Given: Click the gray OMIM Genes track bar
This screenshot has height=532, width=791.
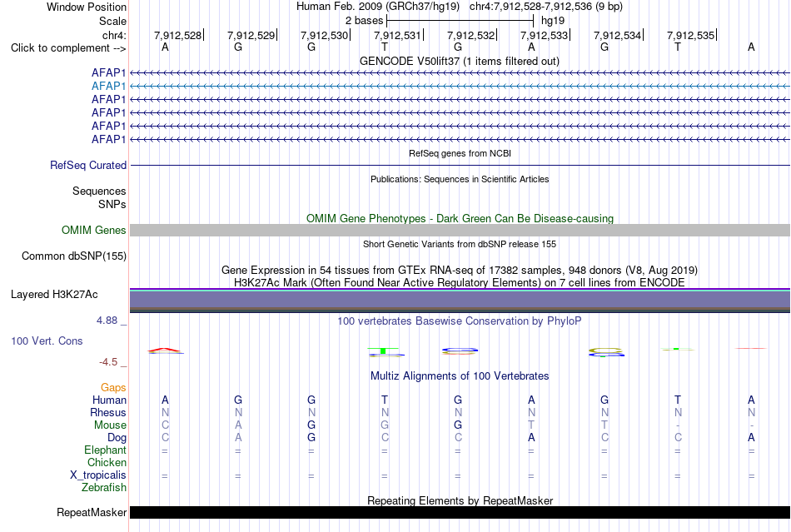Looking at the screenshot, I should (x=460, y=231).
